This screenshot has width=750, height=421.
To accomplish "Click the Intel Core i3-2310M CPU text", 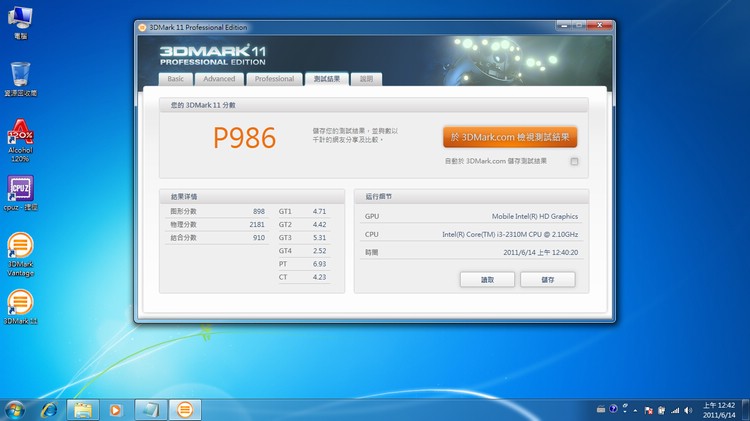I will 510,234.
